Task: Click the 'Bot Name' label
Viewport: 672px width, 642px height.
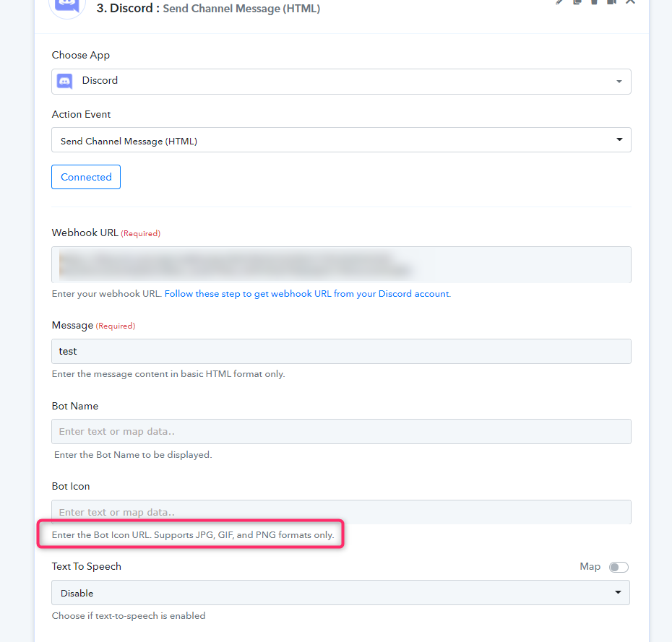Action: (x=75, y=406)
